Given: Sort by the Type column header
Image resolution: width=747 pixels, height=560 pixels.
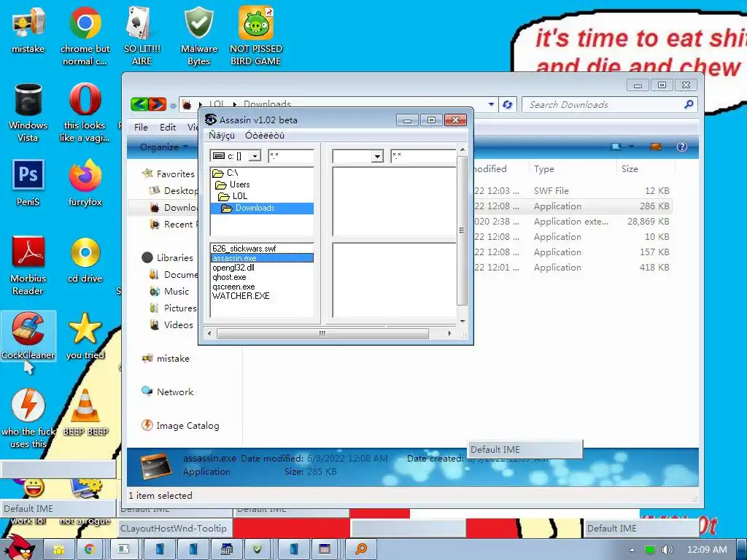Looking at the screenshot, I should (572, 168).
